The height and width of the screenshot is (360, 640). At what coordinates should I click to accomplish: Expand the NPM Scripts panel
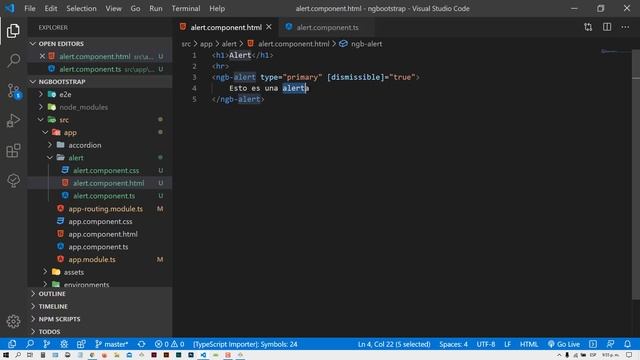[100, 319]
